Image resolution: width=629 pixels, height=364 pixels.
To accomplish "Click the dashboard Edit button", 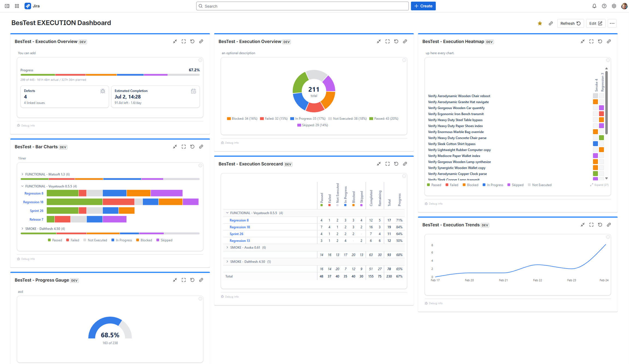I will (595, 23).
